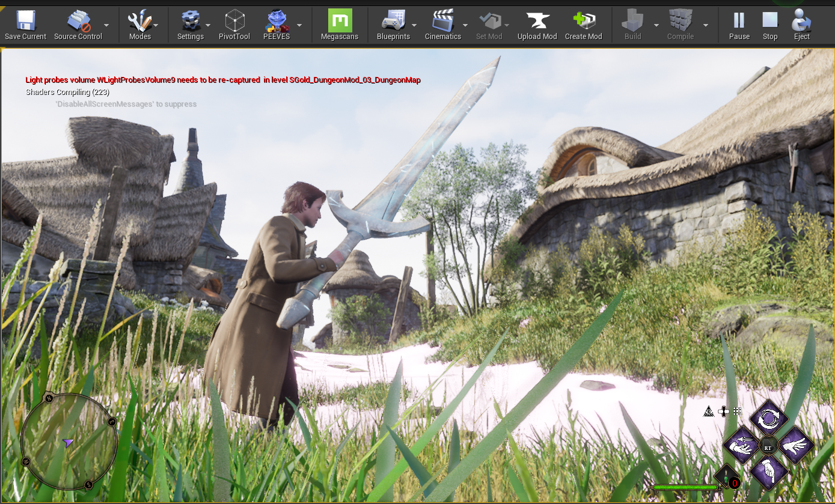Click the Compile toolbar icon
The width and height of the screenshot is (835, 504).
681,21
